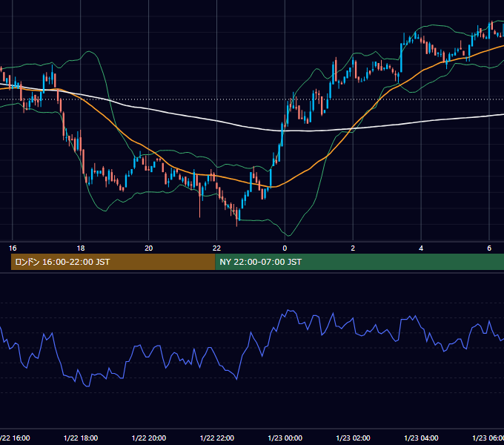Click the 1/22 18:00 date label
The width and height of the screenshot is (504, 445).
(x=81, y=438)
